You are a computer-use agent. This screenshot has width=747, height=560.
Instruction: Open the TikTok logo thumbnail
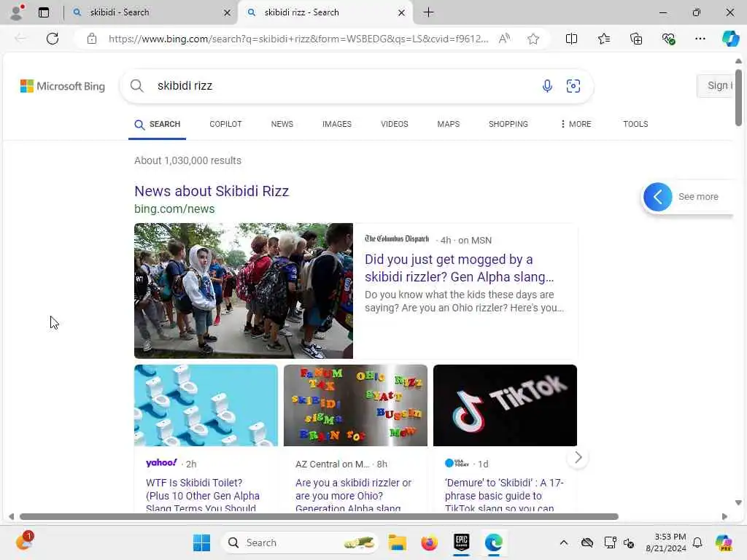505,405
